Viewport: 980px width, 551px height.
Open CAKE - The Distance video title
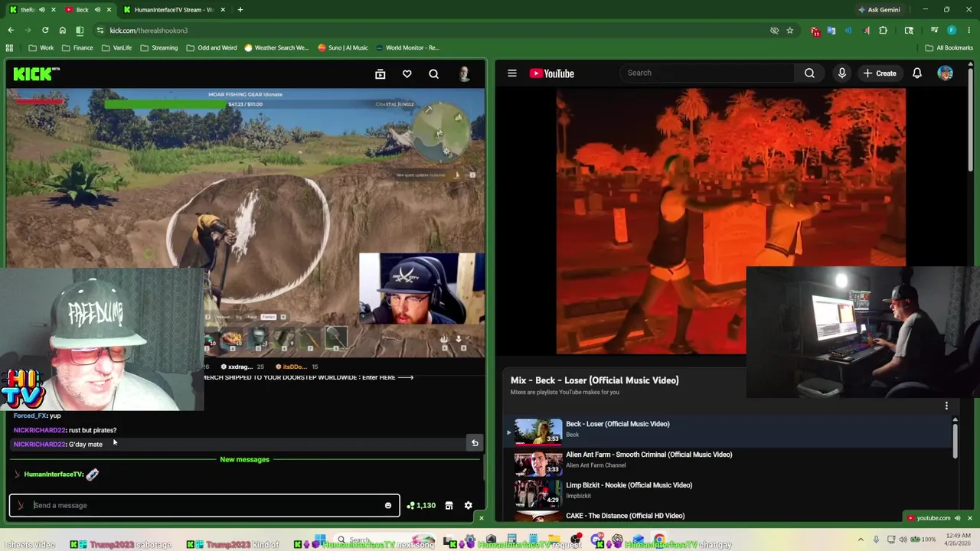pos(625,516)
